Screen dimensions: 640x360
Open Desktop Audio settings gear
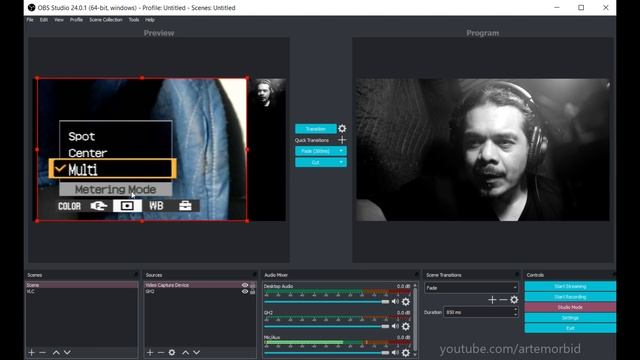click(x=406, y=302)
